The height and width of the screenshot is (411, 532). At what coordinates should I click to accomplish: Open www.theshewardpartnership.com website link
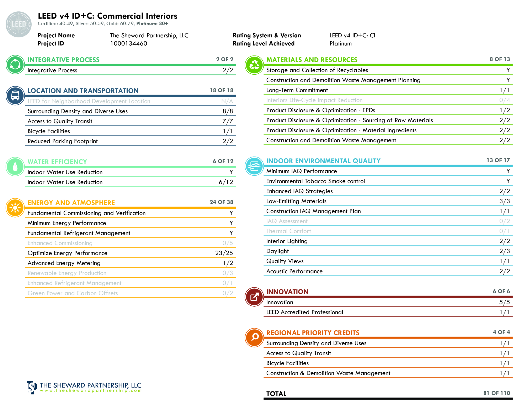pos(91,391)
